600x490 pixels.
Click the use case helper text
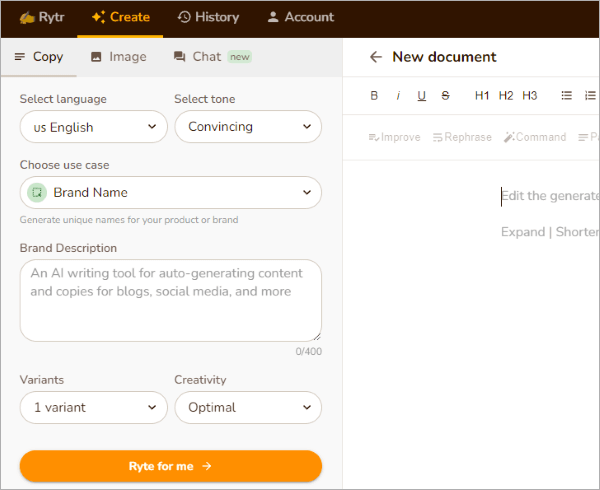[129, 220]
